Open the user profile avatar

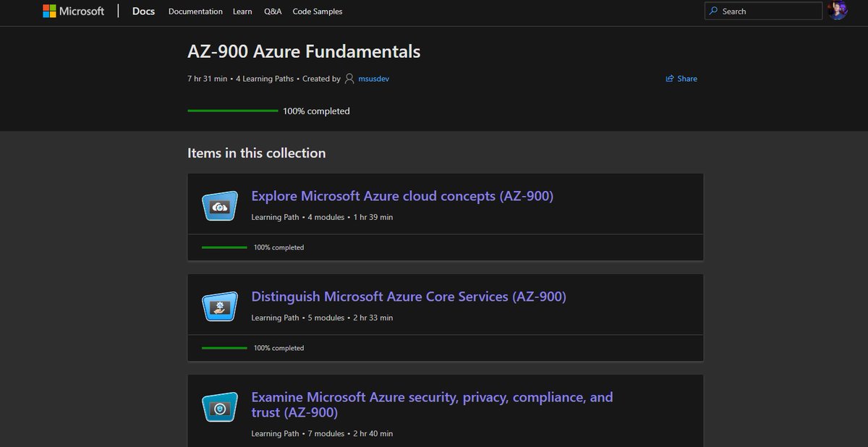(838, 11)
